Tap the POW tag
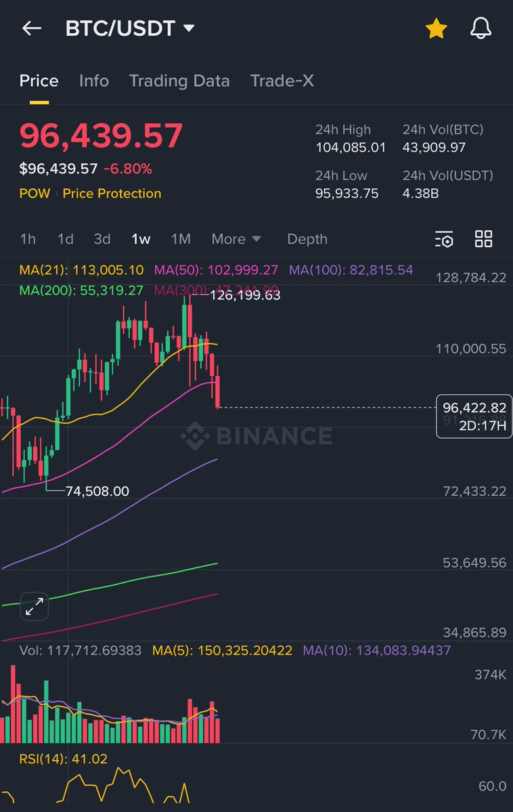Screen dimensions: 513x812 (x=35, y=194)
